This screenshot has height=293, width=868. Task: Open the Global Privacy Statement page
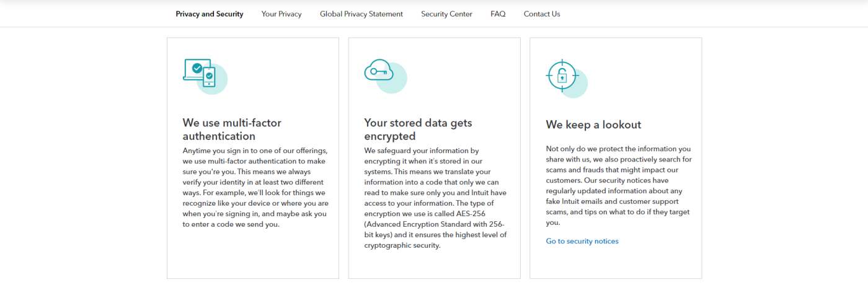click(x=361, y=14)
